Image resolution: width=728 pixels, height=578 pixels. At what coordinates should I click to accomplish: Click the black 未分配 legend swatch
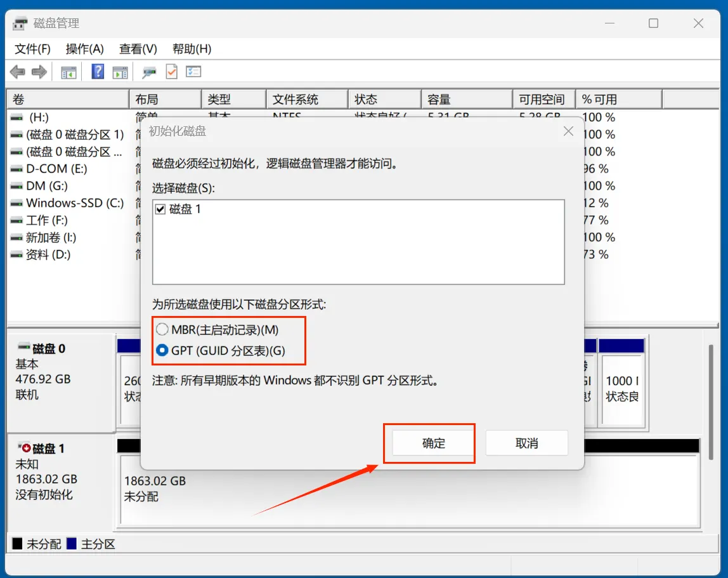(x=17, y=544)
